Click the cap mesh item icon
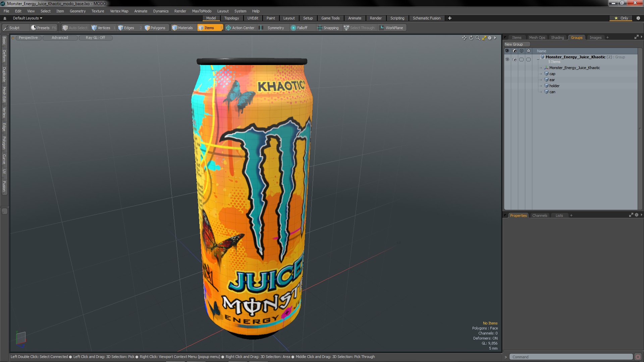The width and height of the screenshot is (644, 362). [x=546, y=74]
